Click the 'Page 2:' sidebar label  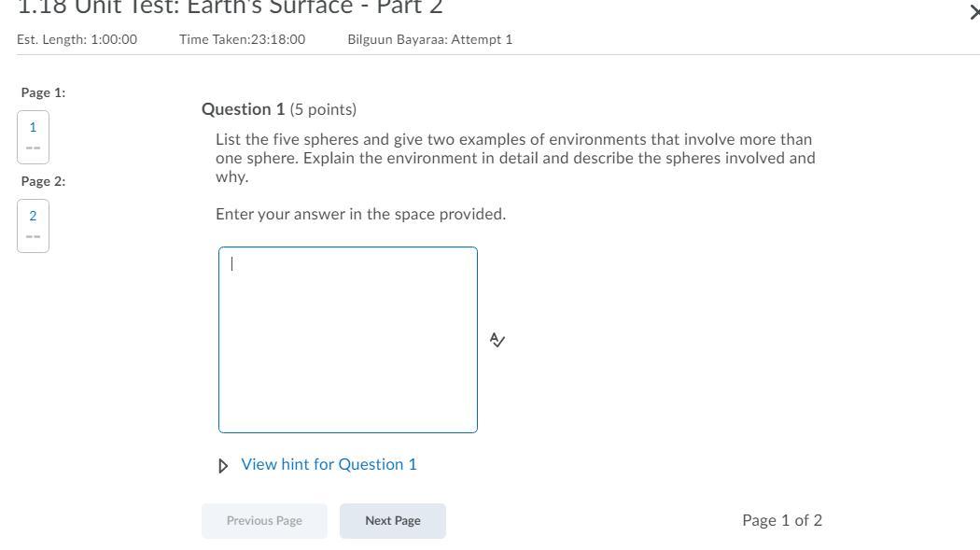(x=43, y=181)
